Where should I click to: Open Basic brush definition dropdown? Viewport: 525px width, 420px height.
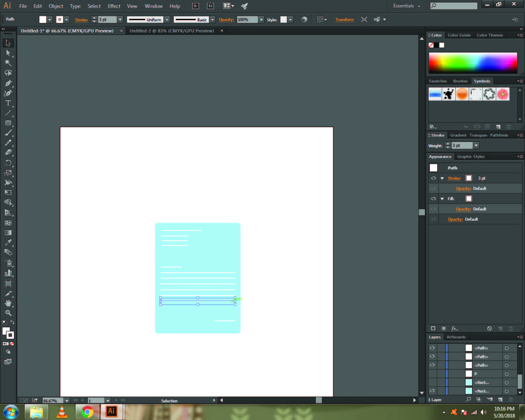pyautogui.click(x=212, y=19)
